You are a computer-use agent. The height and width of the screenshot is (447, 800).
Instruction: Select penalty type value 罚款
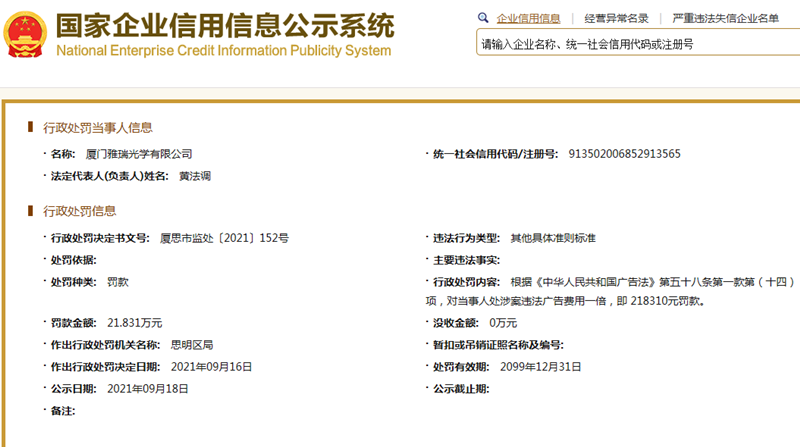point(118,282)
